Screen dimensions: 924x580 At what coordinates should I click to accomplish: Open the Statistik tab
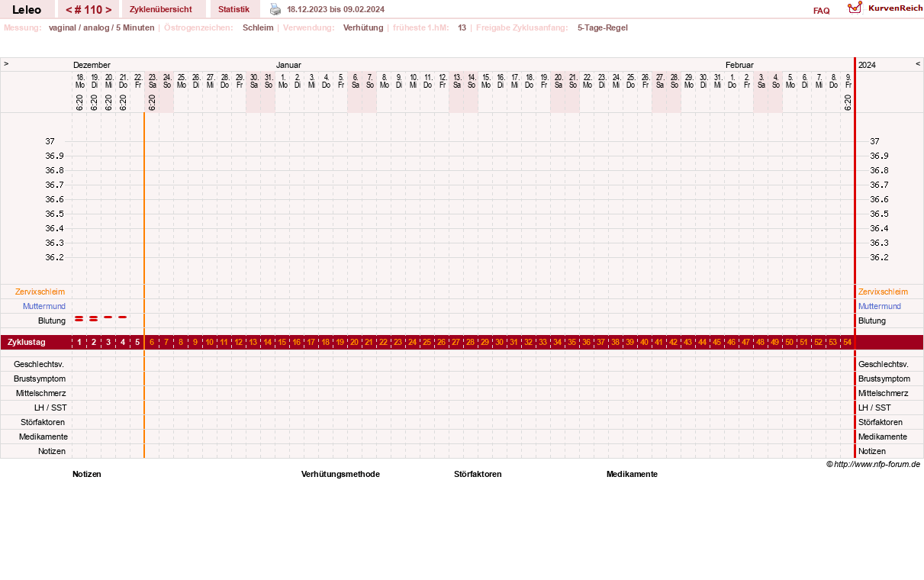pos(233,9)
